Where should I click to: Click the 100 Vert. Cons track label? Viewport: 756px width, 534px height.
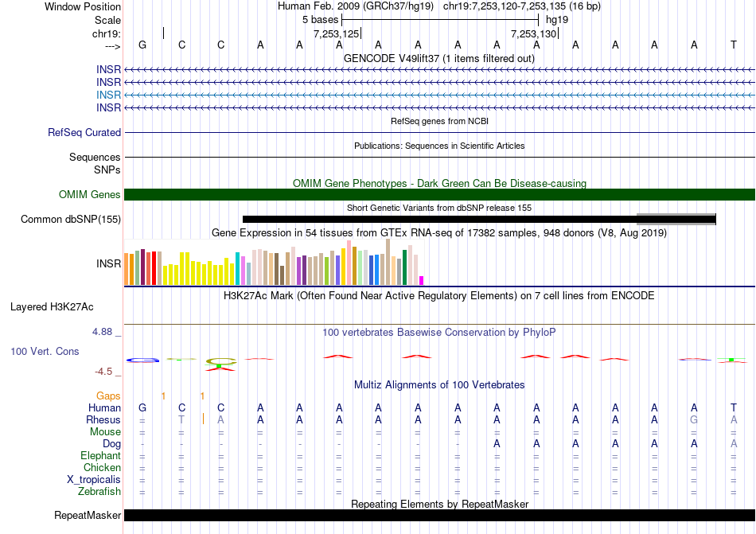coord(45,351)
